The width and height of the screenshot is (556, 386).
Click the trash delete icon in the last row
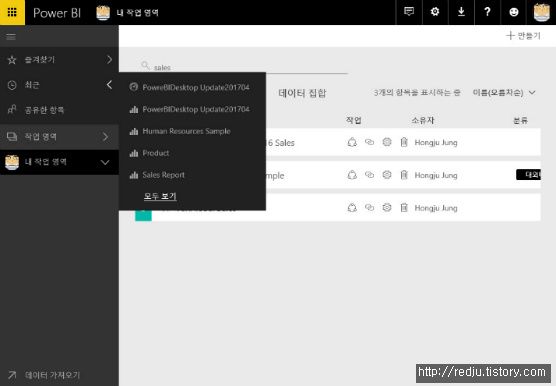tap(404, 207)
